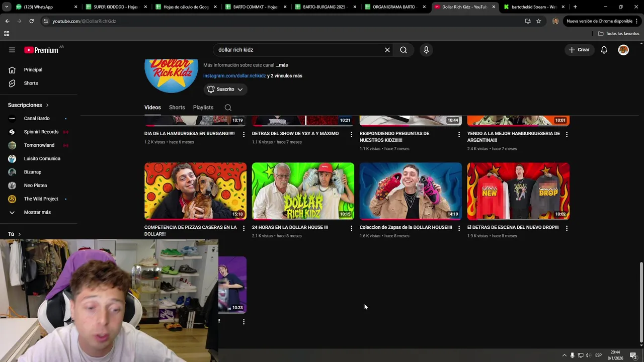The image size is (644, 362).
Task: Open a new browser tab
Action: 575,7
